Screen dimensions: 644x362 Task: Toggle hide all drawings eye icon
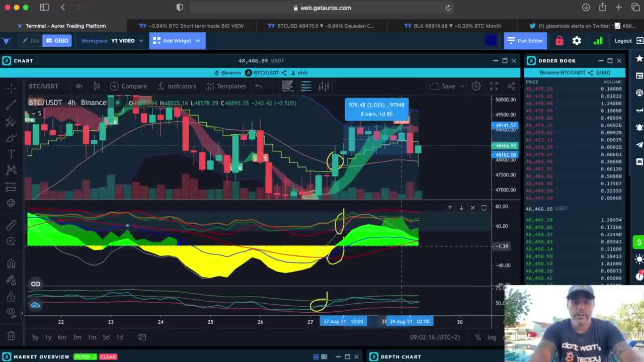pyautogui.click(x=11, y=313)
